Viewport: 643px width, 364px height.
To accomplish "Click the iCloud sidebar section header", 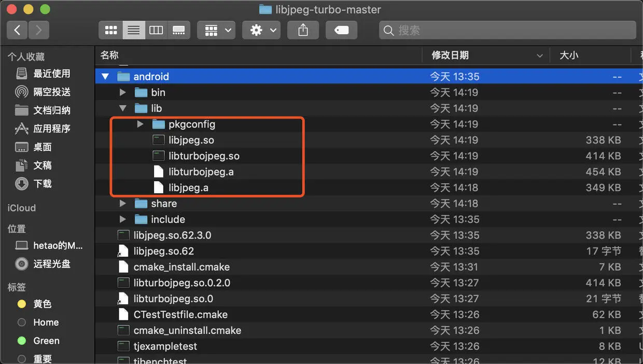I will point(22,208).
